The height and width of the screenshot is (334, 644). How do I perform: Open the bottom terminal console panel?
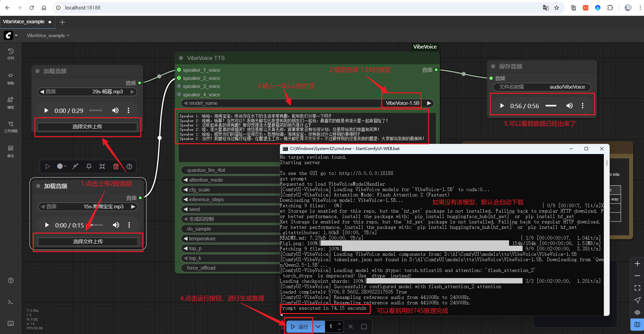pos(11,302)
